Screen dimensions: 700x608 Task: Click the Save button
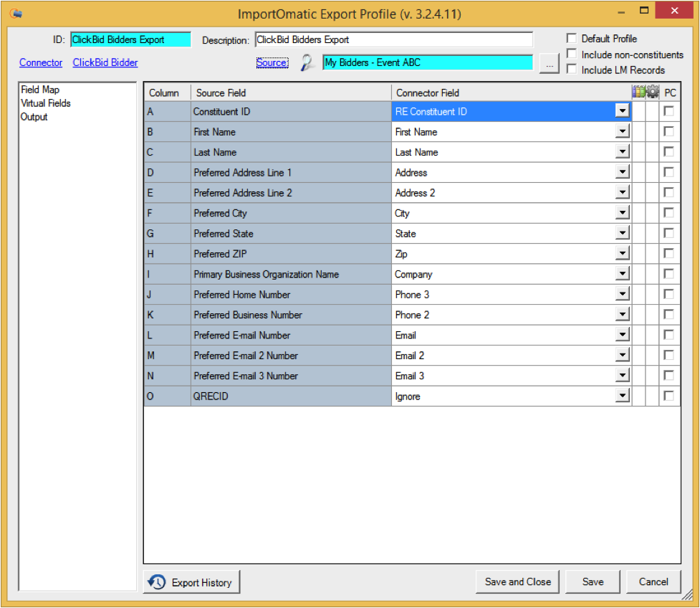pyautogui.click(x=593, y=581)
